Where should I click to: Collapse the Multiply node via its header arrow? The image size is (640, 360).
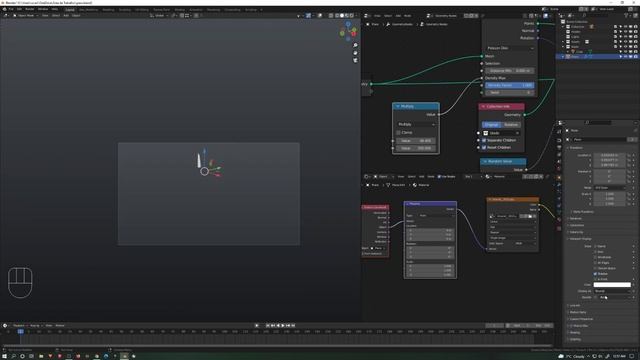pos(398,107)
